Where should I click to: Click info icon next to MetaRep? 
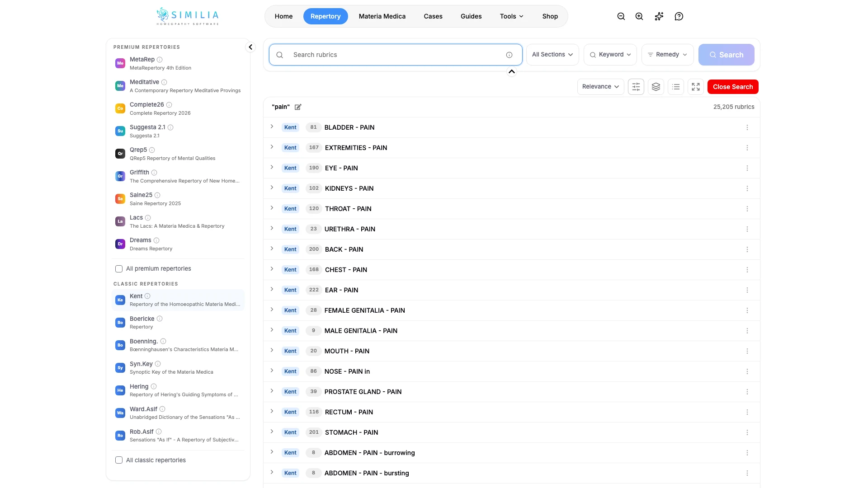(x=160, y=60)
